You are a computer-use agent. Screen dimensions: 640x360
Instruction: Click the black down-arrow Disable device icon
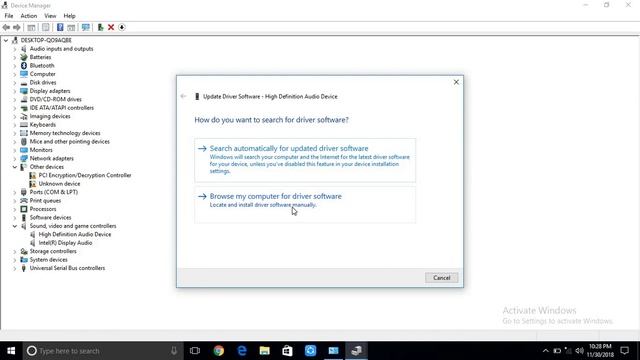point(122,27)
